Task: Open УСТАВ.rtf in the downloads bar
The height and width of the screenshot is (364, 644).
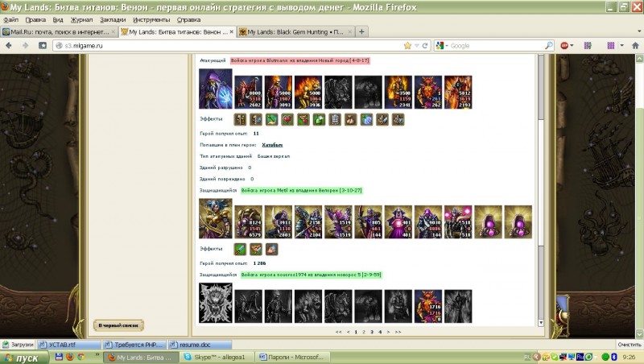Action: pyautogui.click(x=71, y=344)
